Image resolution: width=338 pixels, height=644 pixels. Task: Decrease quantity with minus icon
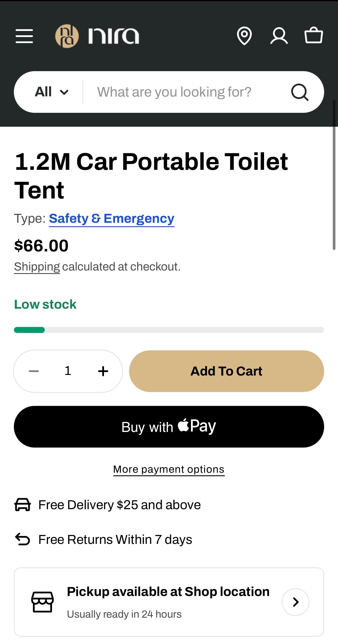tap(34, 371)
